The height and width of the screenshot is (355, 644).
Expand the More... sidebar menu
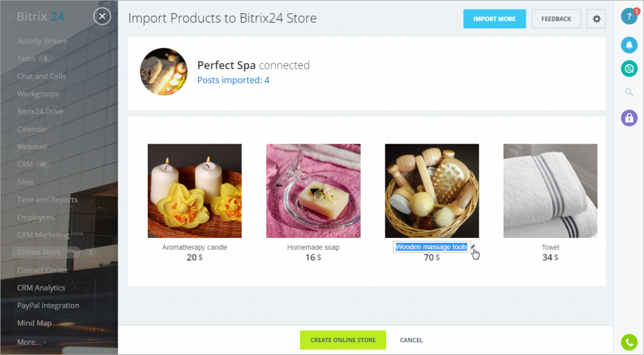[31, 342]
